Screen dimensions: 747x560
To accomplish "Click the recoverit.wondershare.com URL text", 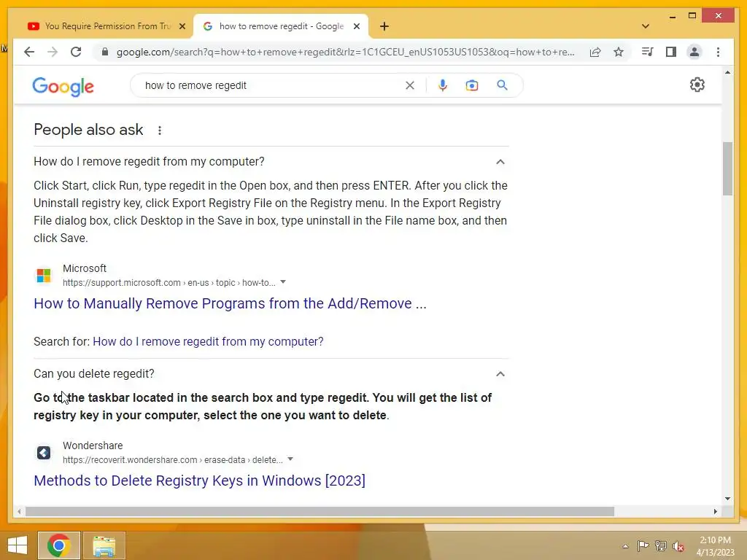I will [173, 460].
